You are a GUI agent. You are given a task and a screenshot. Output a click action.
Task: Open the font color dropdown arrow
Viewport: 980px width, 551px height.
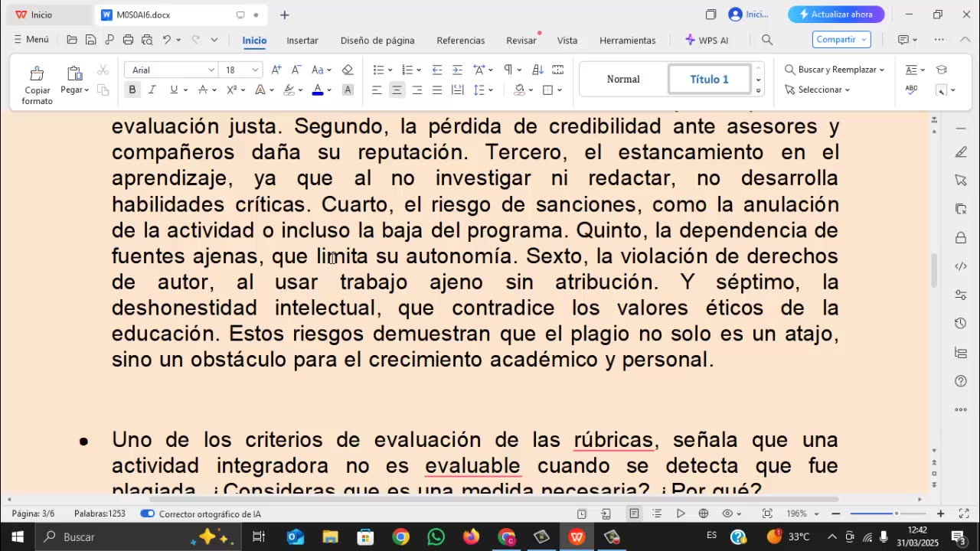click(329, 90)
